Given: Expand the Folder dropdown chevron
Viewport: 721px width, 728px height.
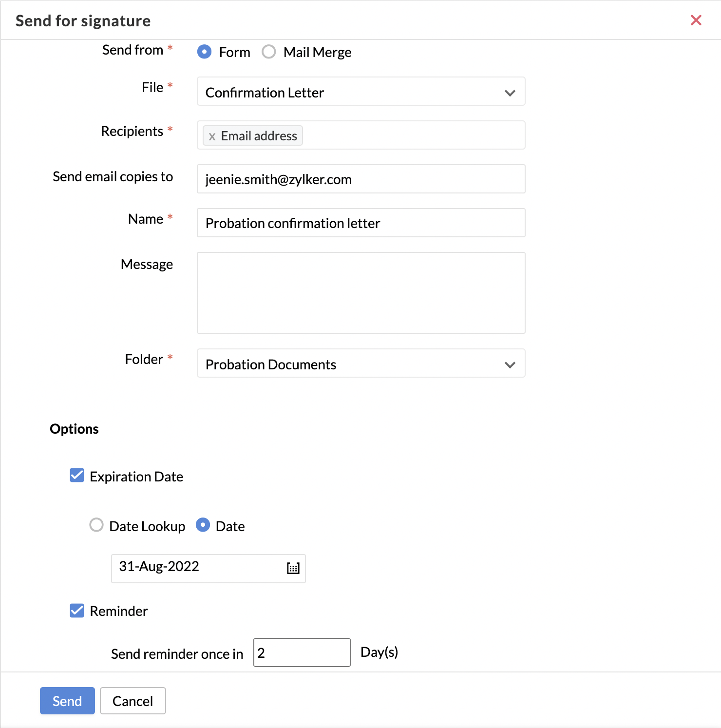Looking at the screenshot, I should [510, 364].
